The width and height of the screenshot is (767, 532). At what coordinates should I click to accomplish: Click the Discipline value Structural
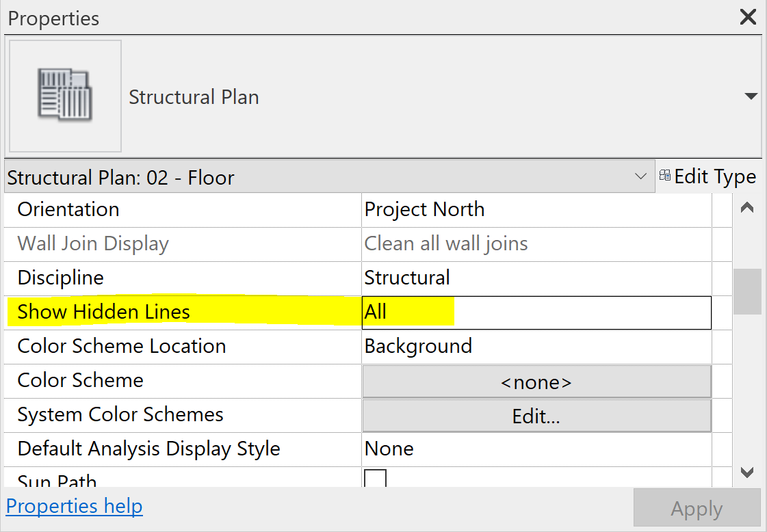(407, 278)
